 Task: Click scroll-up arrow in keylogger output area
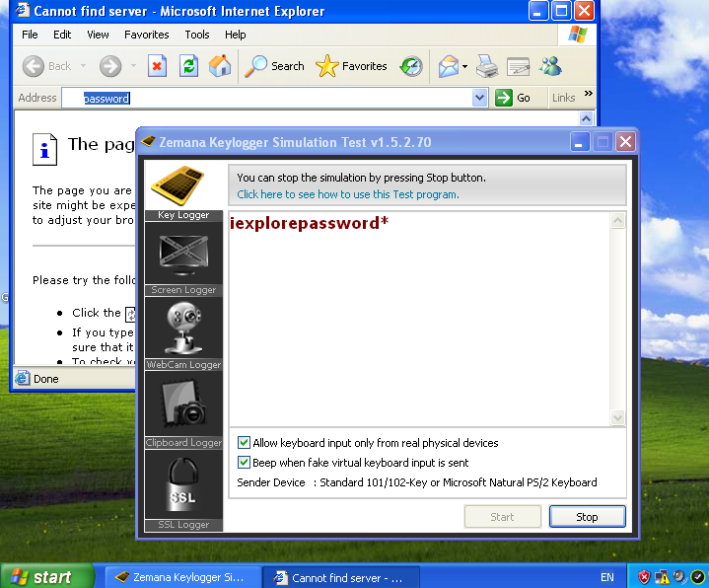tap(617, 221)
